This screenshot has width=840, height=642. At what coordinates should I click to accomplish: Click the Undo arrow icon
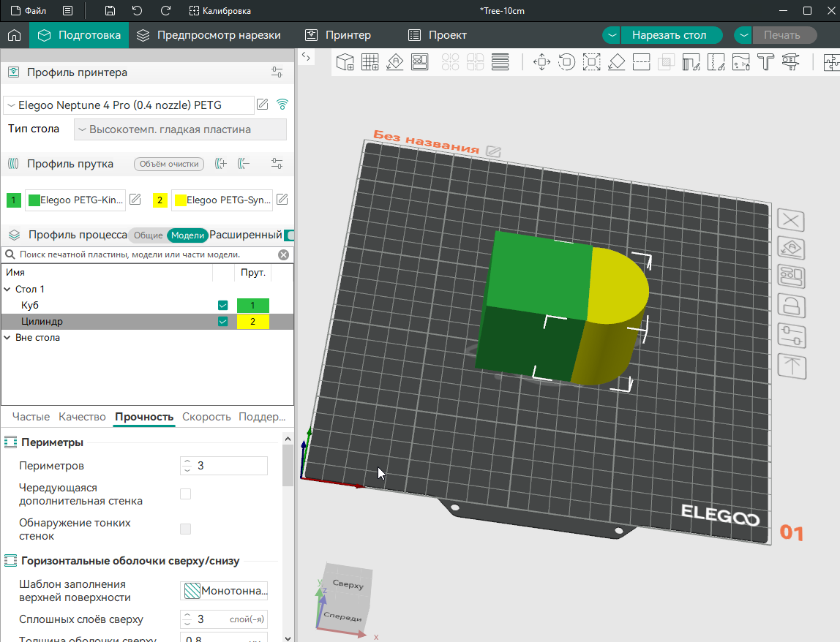click(x=137, y=11)
